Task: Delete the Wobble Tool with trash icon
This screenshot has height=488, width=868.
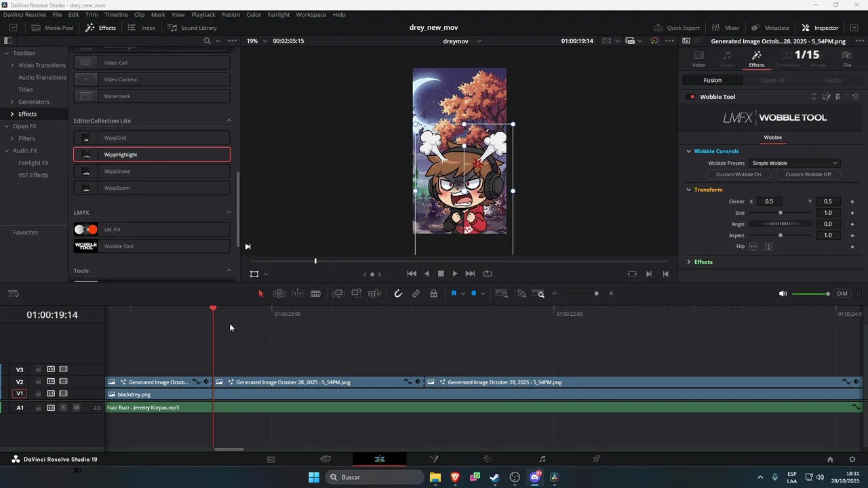Action: coord(837,97)
